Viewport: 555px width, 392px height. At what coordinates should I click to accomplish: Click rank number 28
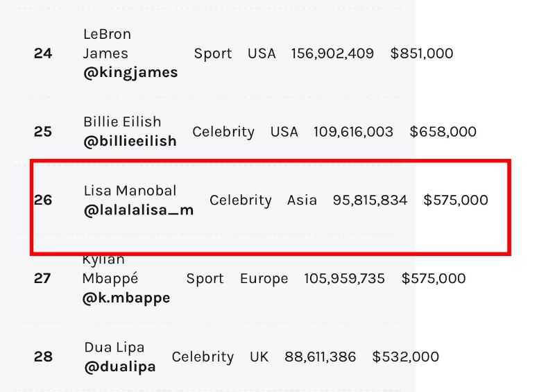pos(43,357)
